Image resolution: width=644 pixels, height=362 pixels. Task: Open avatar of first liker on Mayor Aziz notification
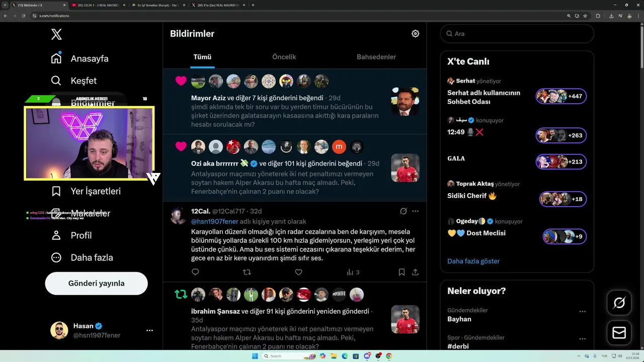(198, 81)
